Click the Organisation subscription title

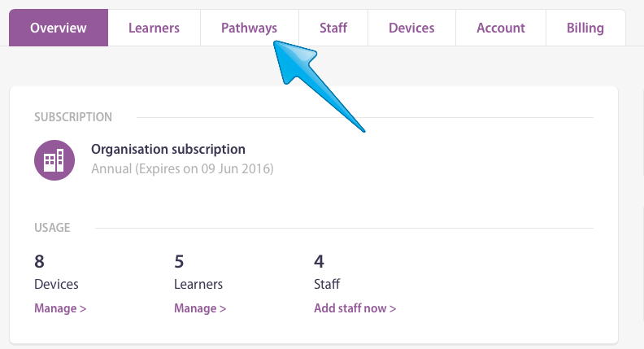pos(168,150)
